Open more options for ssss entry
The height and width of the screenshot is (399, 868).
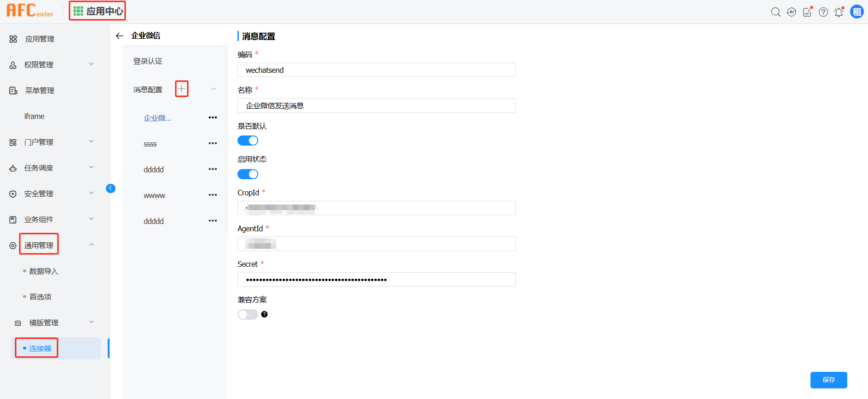pyautogui.click(x=213, y=143)
